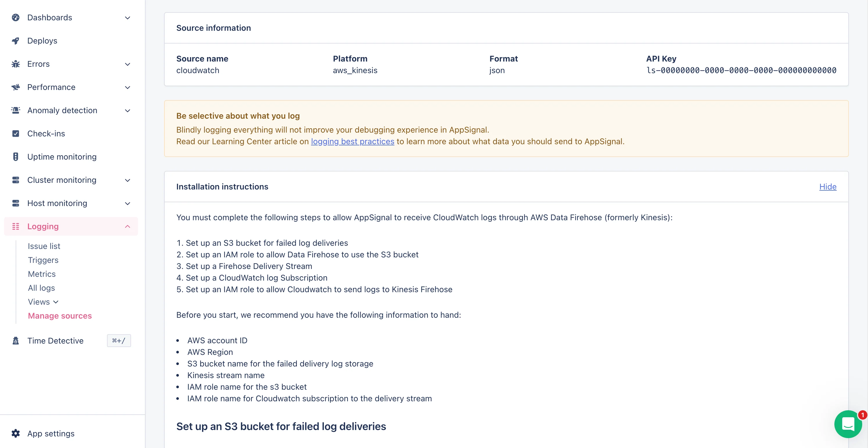This screenshot has height=448, width=868.
Task: Click the App settings gear icon
Action: [15, 433]
